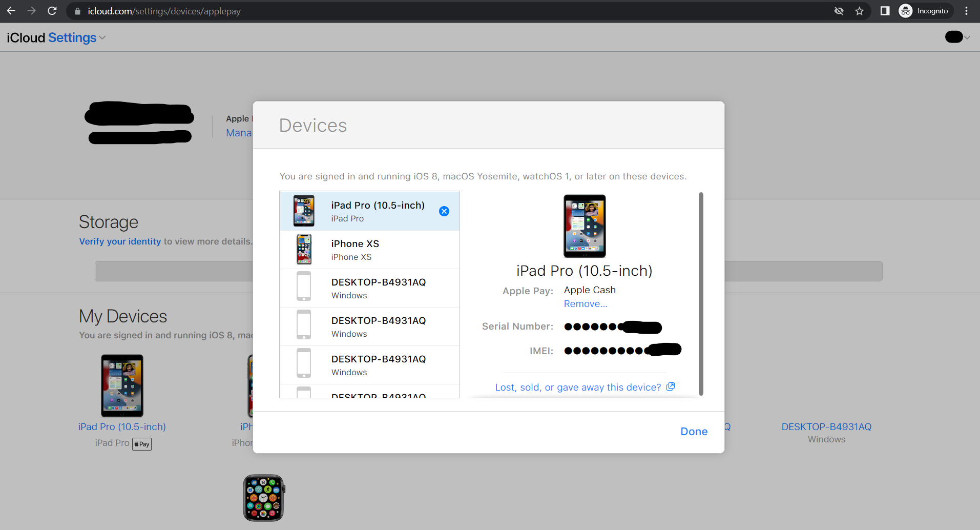Click the Apple Pay badge beside iPad Pro
Screen dimensions: 980x530
click(142, 444)
